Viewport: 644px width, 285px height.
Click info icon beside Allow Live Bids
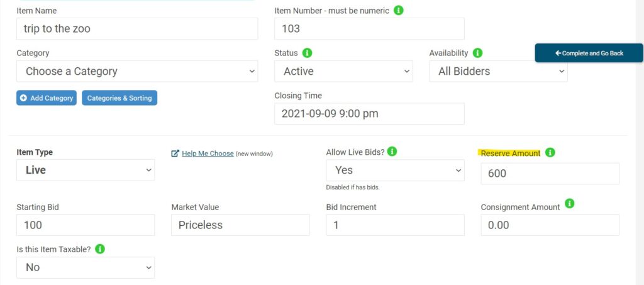coord(392,152)
